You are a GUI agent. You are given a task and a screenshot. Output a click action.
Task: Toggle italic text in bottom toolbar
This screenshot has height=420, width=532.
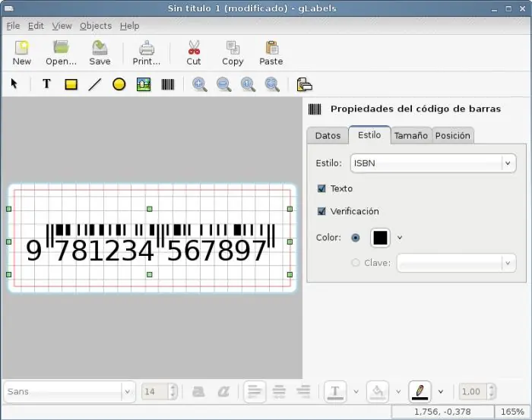tap(223, 392)
